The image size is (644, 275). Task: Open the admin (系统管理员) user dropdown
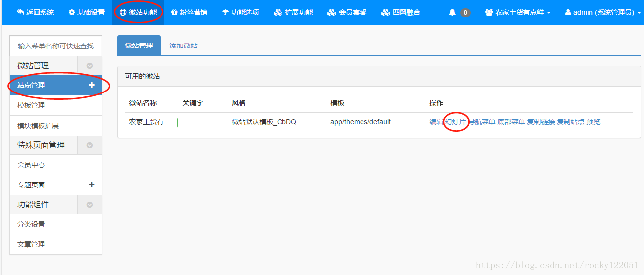[x=603, y=12]
